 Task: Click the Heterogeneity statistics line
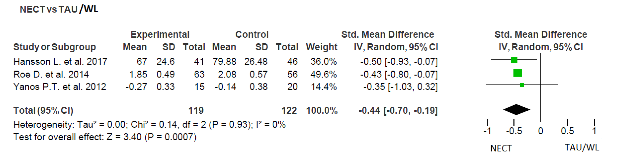[x=150, y=124]
